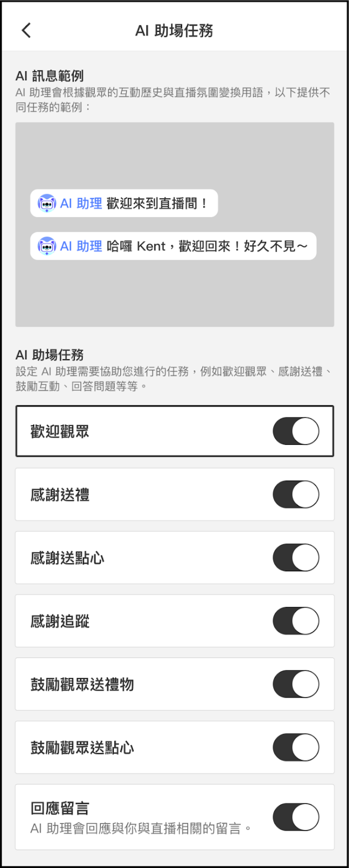
Task: Open the 感謝送禮 task card
Action: (108, 494)
